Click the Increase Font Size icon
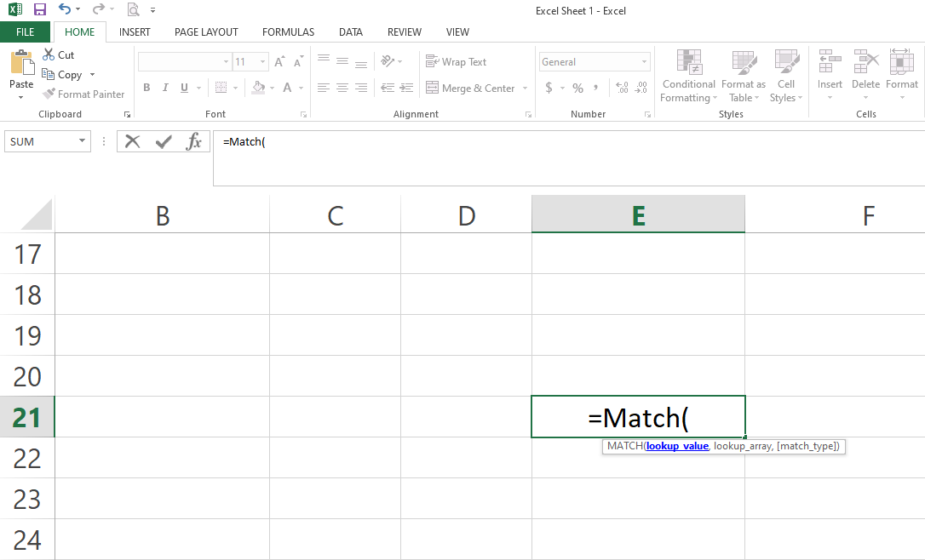The image size is (925, 560). (x=279, y=62)
